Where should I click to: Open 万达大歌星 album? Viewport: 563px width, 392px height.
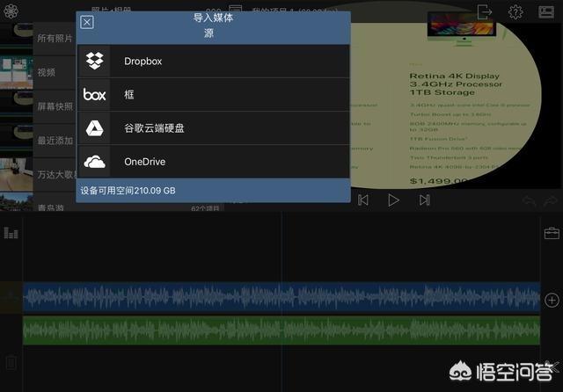point(56,175)
